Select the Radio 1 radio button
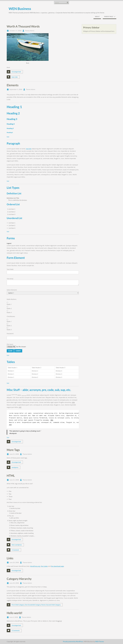Image resolution: width=123 pixels, height=644 pixels. click(x=7, y=302)
